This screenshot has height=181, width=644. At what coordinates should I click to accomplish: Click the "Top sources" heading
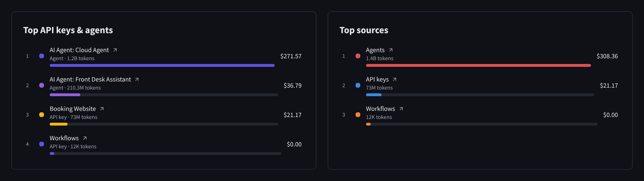point(364,30)
